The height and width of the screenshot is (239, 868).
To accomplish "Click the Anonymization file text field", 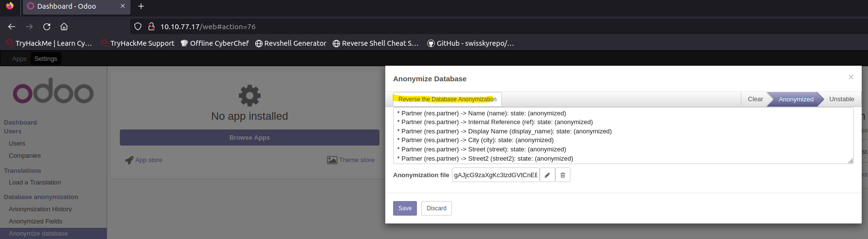I will (x=495, y=175).
